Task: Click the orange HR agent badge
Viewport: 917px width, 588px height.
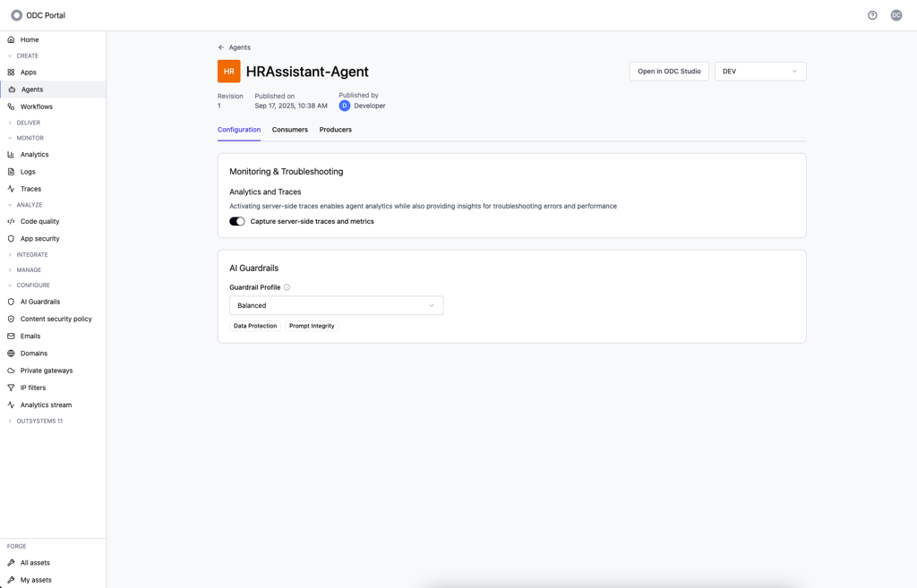Action: [x=228, y=72]
